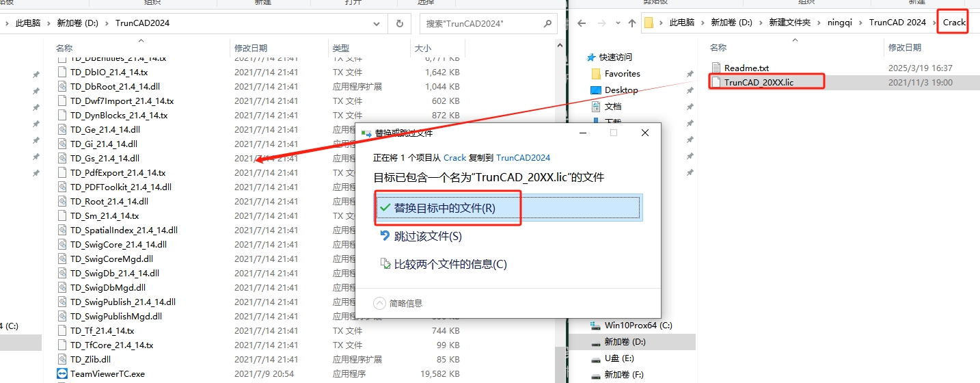Click TrunCAD 2024 breadcrumb in right window

pos(897,23)
